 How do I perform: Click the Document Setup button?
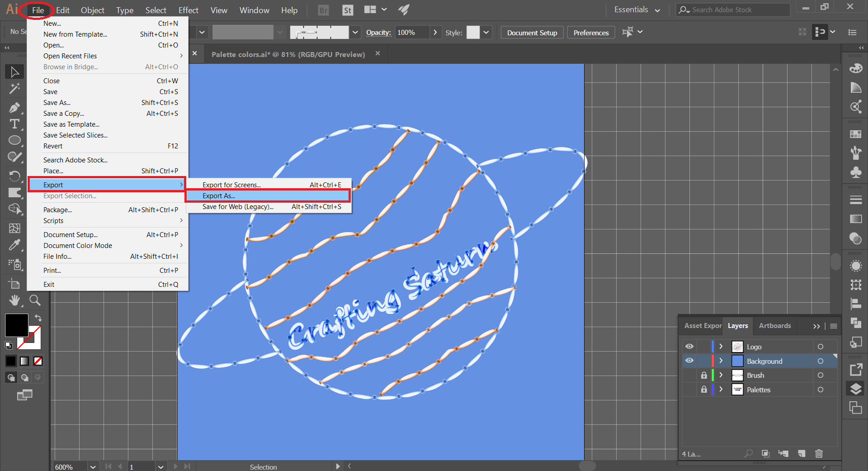click(x=532, y=33)
